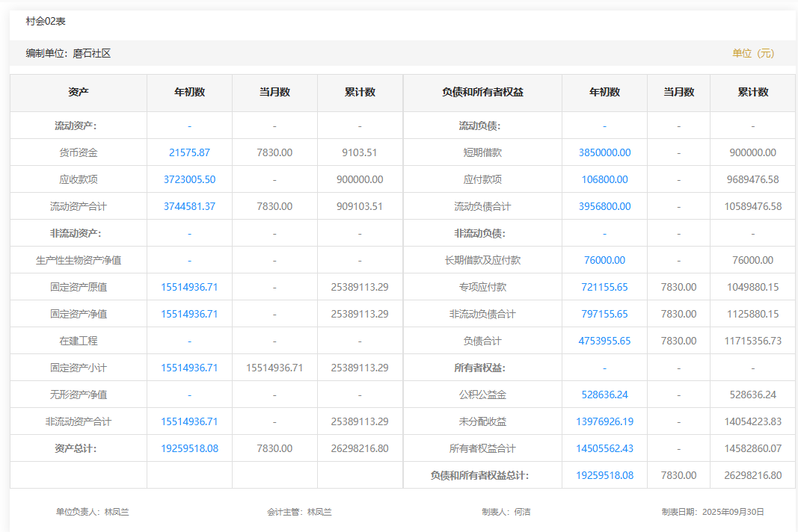This screenshot has height=532, width=798.
Task: Click the 资产 column header cell
Action: [x=79, y=93]
